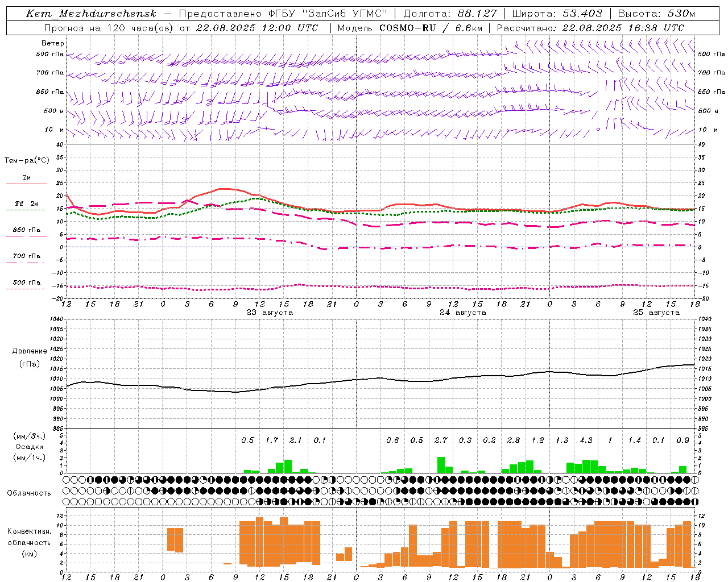The height and width of the screenshot is (582, 728).
Task: Click the 2.1 precipitation value
Action: coord(296,440)
